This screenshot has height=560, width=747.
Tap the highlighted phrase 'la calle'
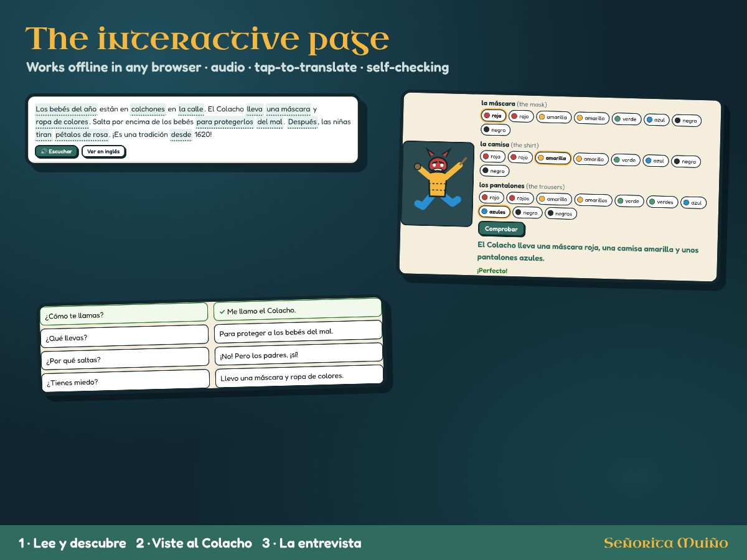191,109
